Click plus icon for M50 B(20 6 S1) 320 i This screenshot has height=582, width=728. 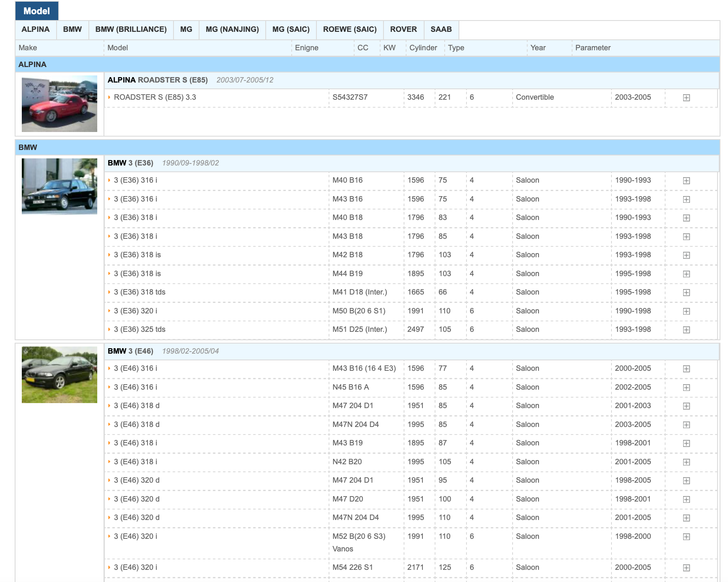(x=686, y=311)
